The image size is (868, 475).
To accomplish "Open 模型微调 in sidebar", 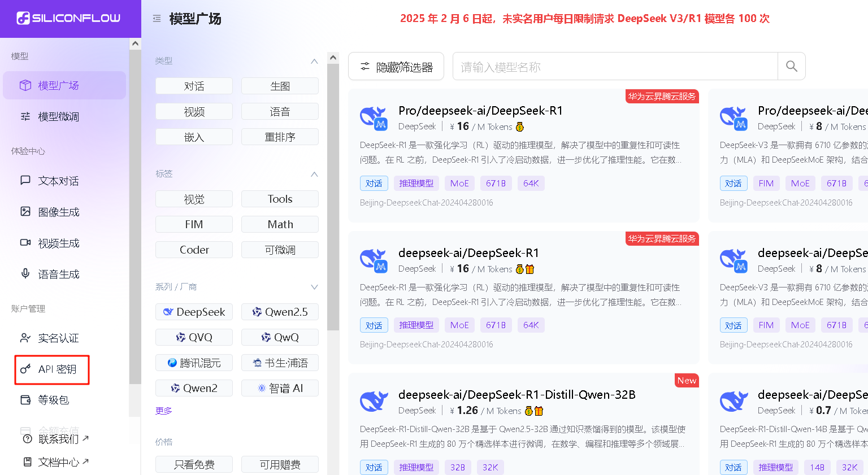I will tap(64, 116).
